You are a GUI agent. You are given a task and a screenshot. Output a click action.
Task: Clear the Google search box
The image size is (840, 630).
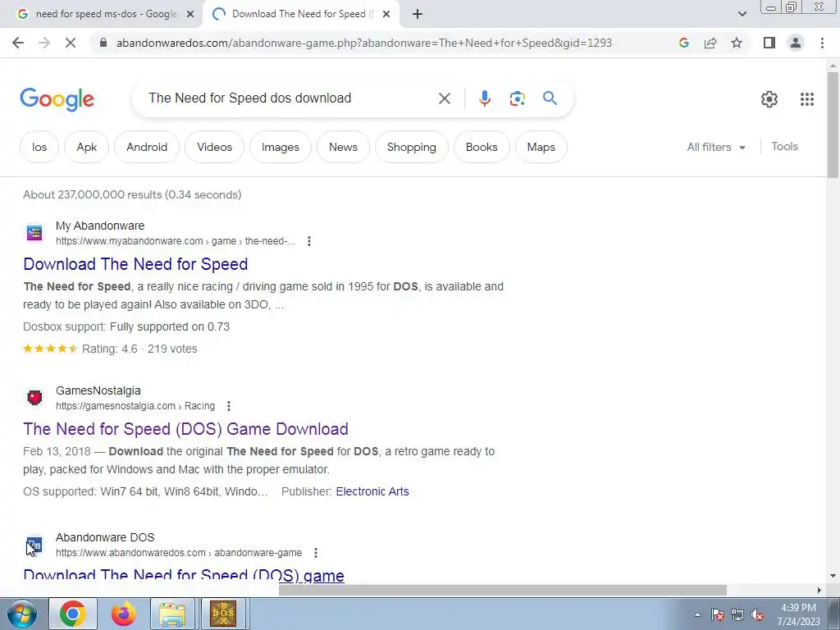pos(444,98)
